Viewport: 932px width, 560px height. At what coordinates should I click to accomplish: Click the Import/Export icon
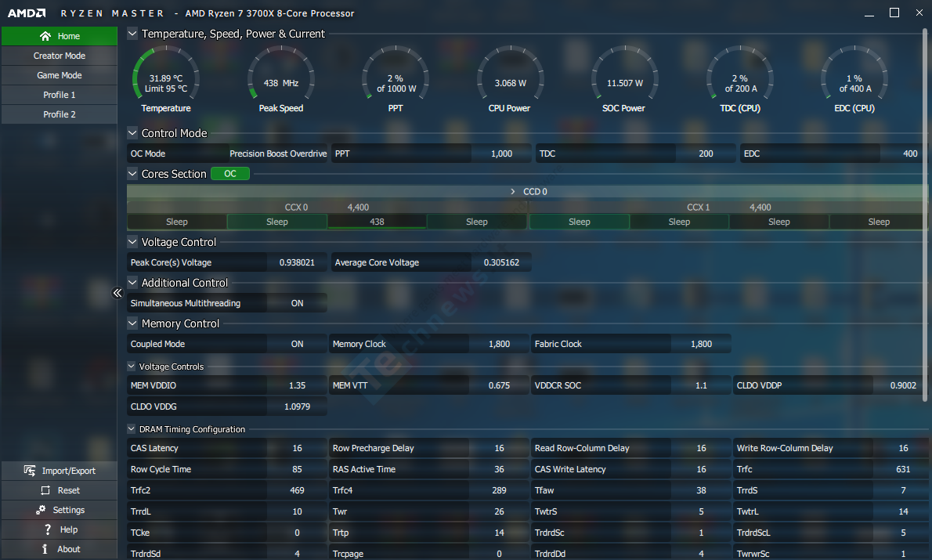(x=30, y=471)
